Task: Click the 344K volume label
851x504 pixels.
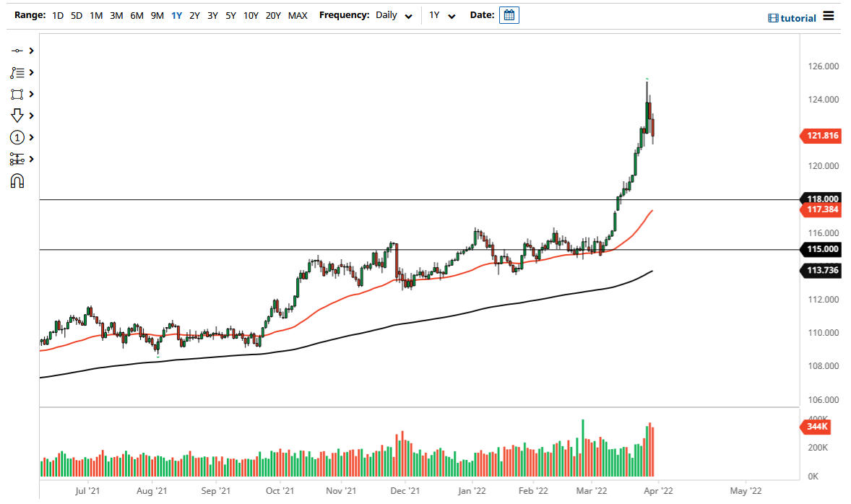Action: click(817, 427)
